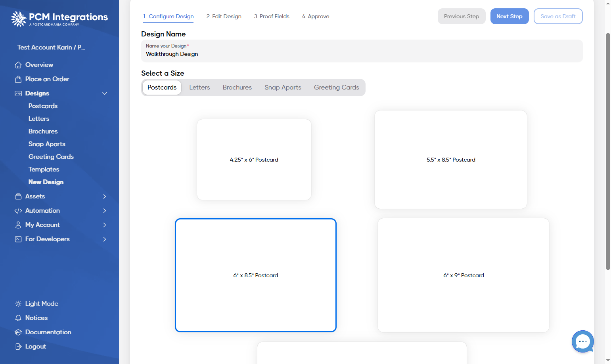Open the Overview home icon
This screenshot has width=611, height=364.
pyautogui.click(x=18, y=65)
